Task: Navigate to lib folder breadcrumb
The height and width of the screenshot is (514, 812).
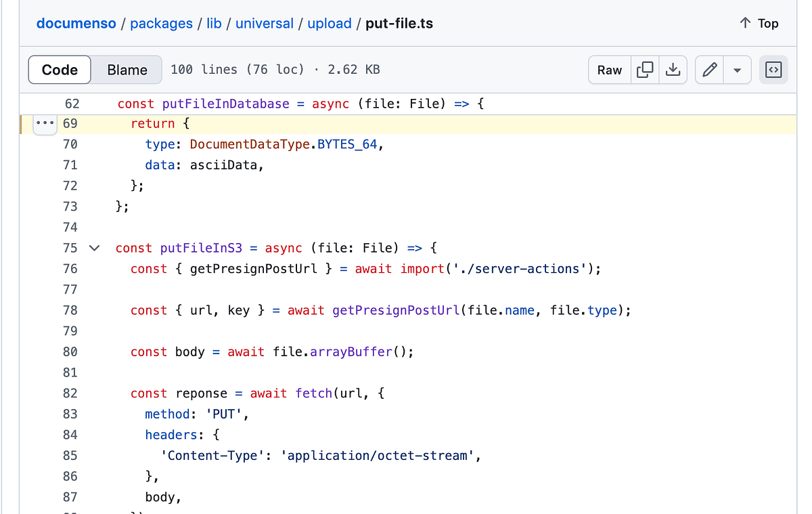Action: pos(214,23)
